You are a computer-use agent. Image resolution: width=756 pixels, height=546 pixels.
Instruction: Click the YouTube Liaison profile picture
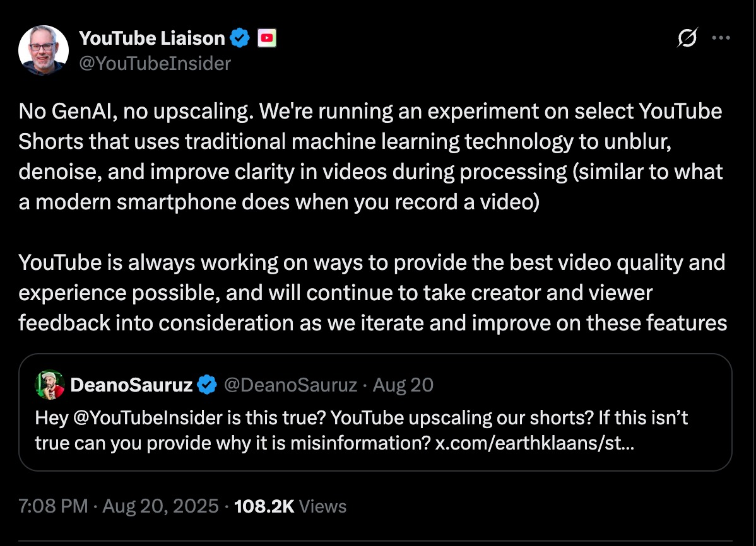(43, 50)
